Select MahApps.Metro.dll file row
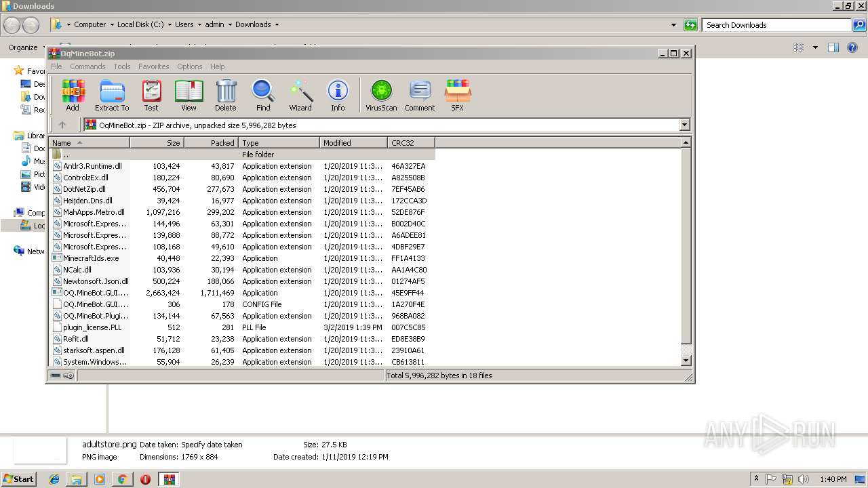 [x=242, y=212]
